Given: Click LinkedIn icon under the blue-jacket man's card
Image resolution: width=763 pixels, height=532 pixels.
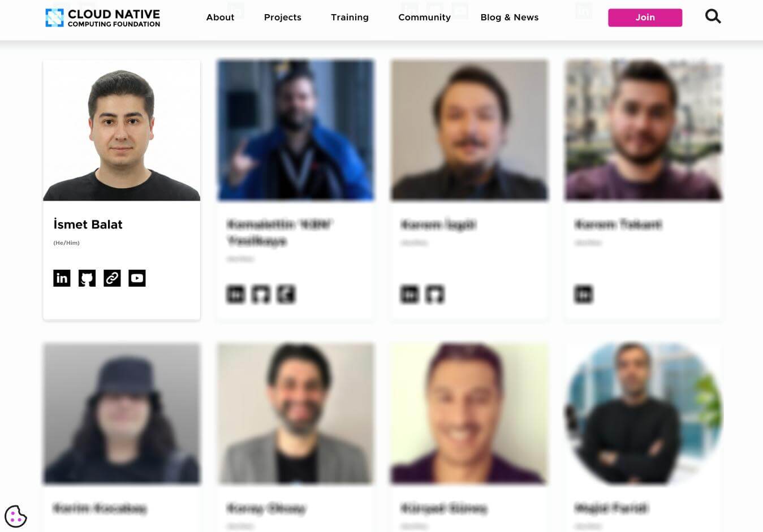Looking at the screenshot, I should pos(236,295).
